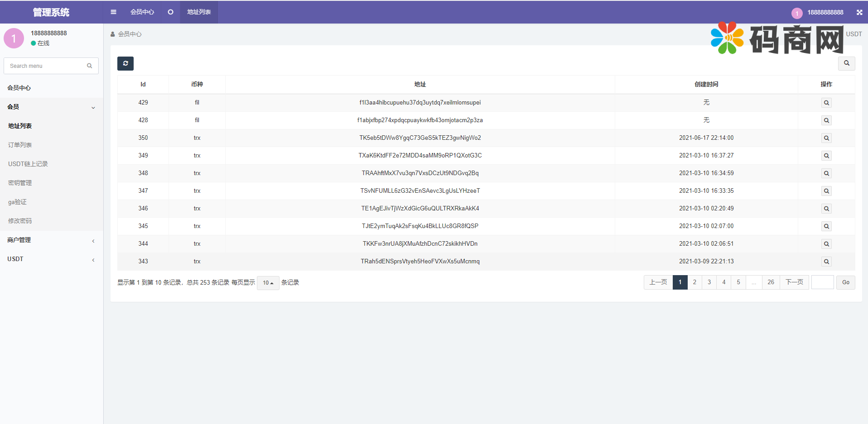Click magnifier icon for row 343
Screen dimensions: 868x424
[826, 262]
